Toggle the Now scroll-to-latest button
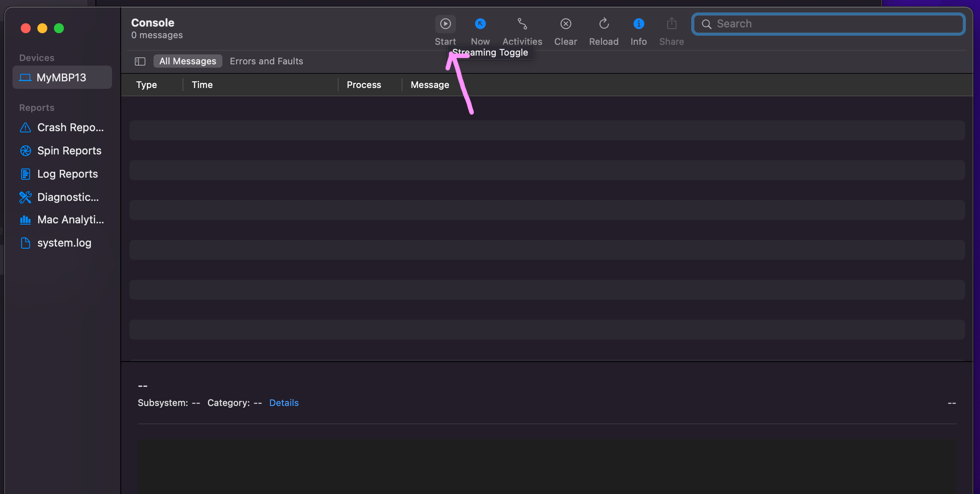The height and width of the screenshot is (494, 980). (480, 24)
